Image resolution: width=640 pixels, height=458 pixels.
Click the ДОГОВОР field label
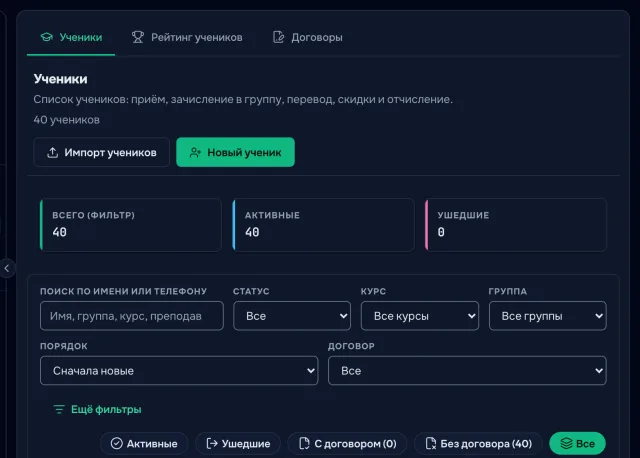[x=351, y=346]
